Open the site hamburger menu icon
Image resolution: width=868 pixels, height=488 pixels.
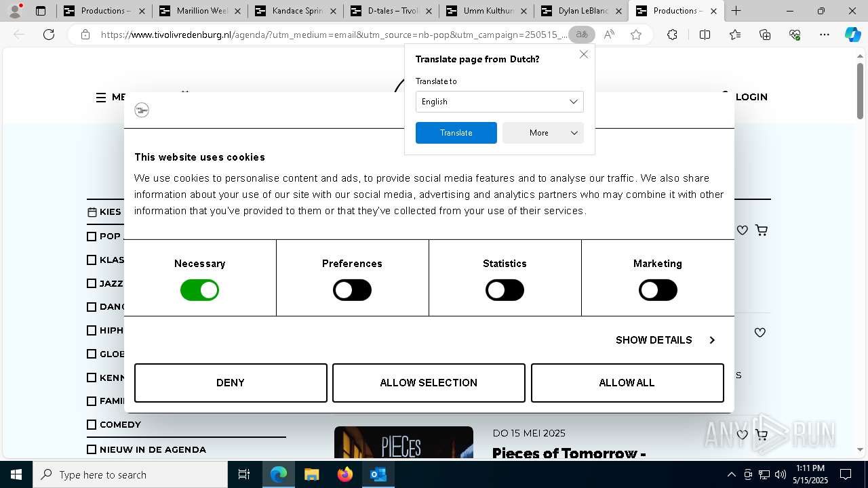click(x=101, y=98)
